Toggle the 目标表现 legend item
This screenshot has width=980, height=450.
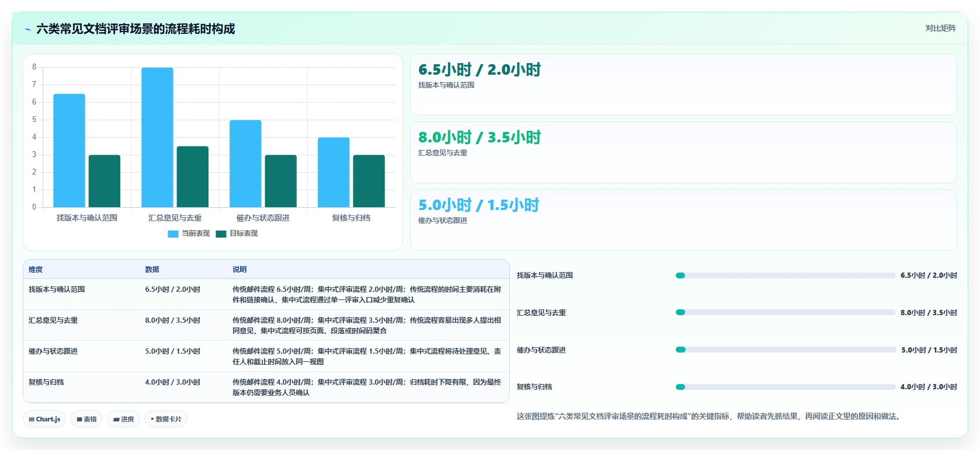click(x=237, y=233)
